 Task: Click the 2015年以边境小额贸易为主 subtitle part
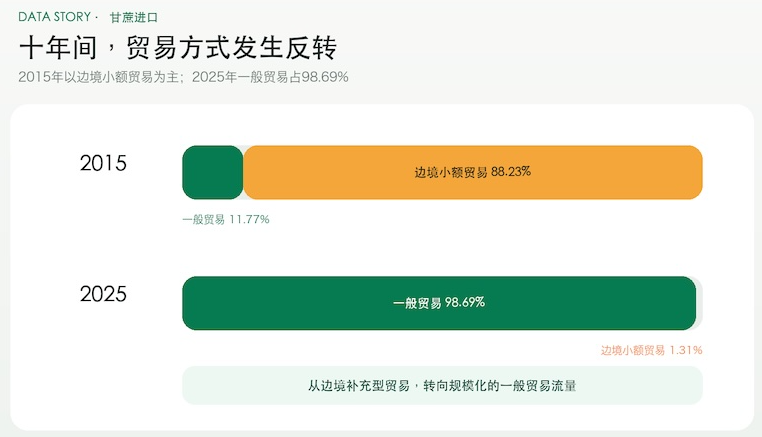98,77
